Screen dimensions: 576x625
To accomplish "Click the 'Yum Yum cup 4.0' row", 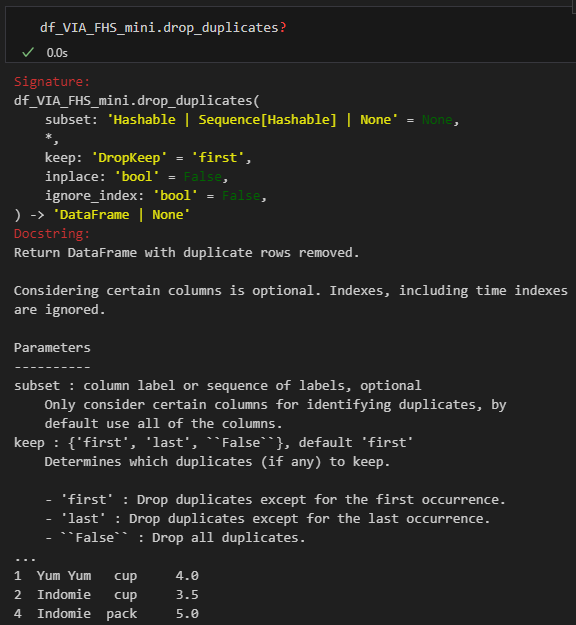I will point(106,576).
